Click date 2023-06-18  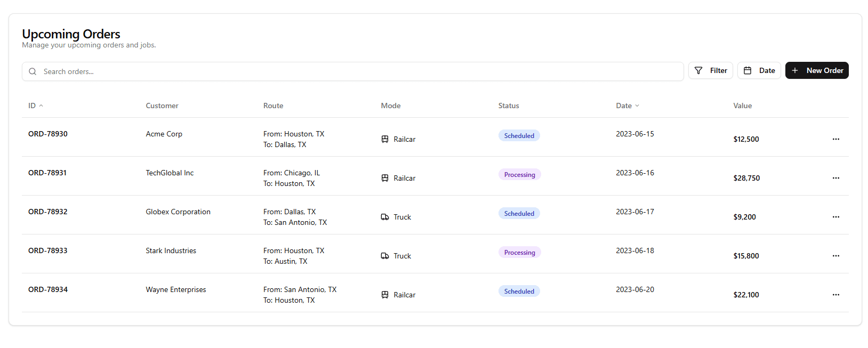tap(635, 250)
